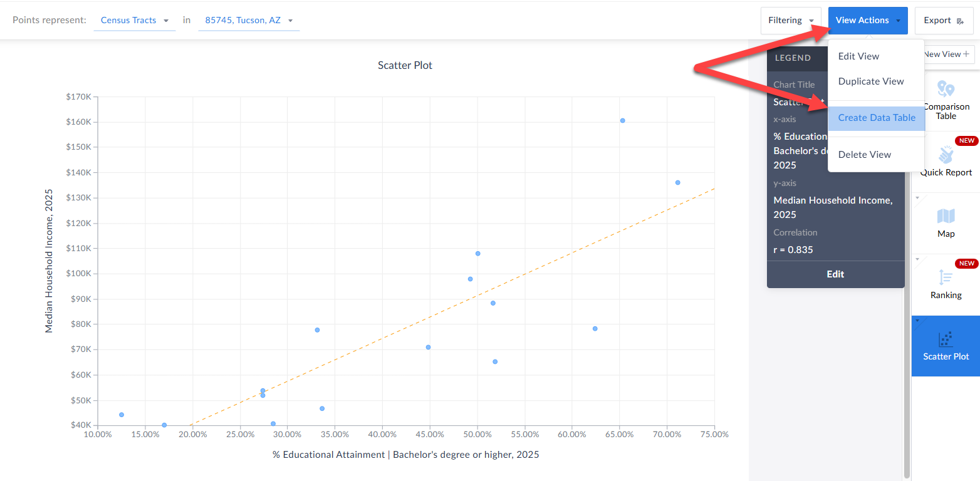
Task: Open the Census Tracts dropdown
Action: pyautogui.click(x=134, y=20)
